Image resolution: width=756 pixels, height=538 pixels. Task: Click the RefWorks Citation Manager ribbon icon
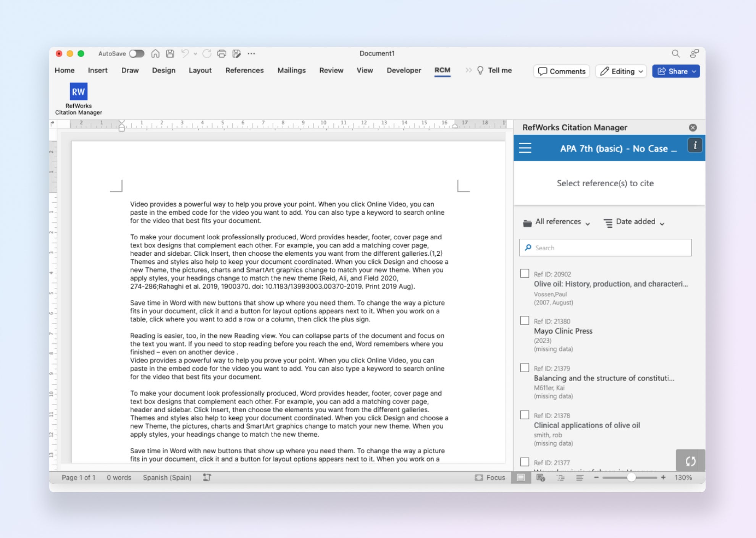pyautogui.click(x=78, y=92)
